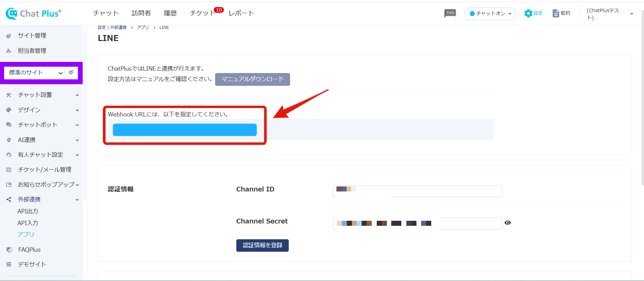Open FAQPlus in sidebar
The height and width of the screenshot is (281, 644).
pos(29,250)
